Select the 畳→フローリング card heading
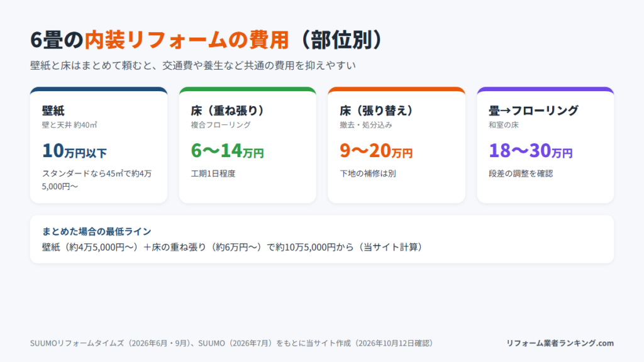The image size is (644, 362). pos(533,111)
